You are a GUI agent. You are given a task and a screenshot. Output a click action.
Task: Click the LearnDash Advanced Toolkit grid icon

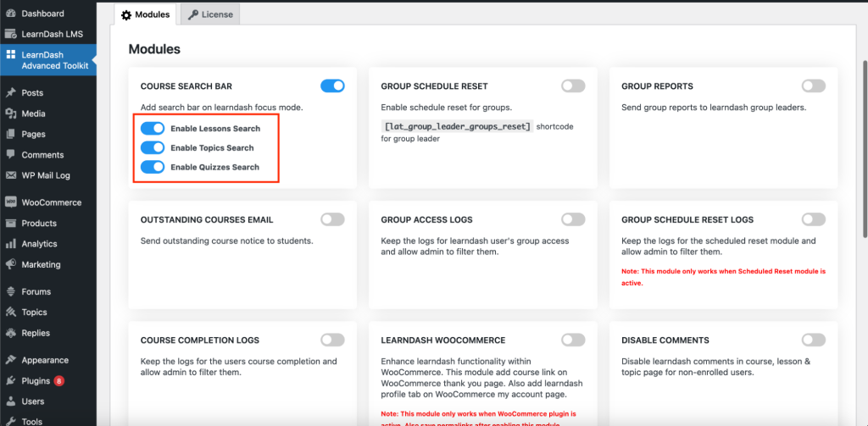(10, 55)
